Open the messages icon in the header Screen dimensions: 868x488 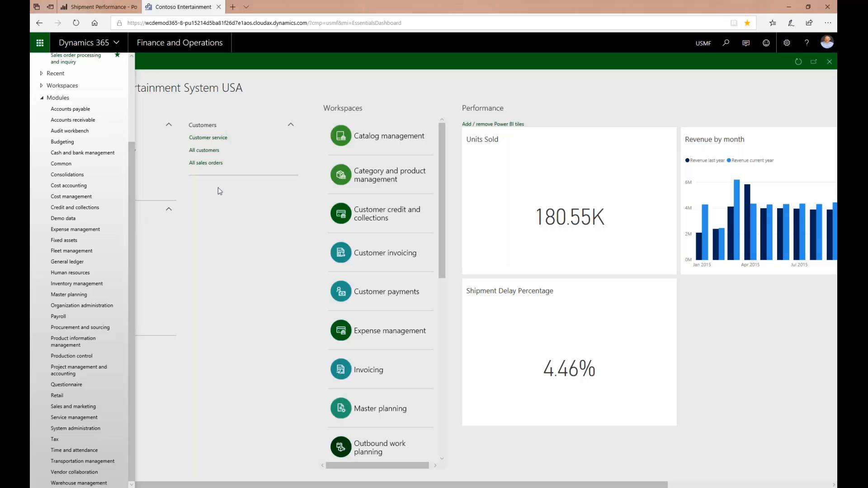click(x=746, y=43)
